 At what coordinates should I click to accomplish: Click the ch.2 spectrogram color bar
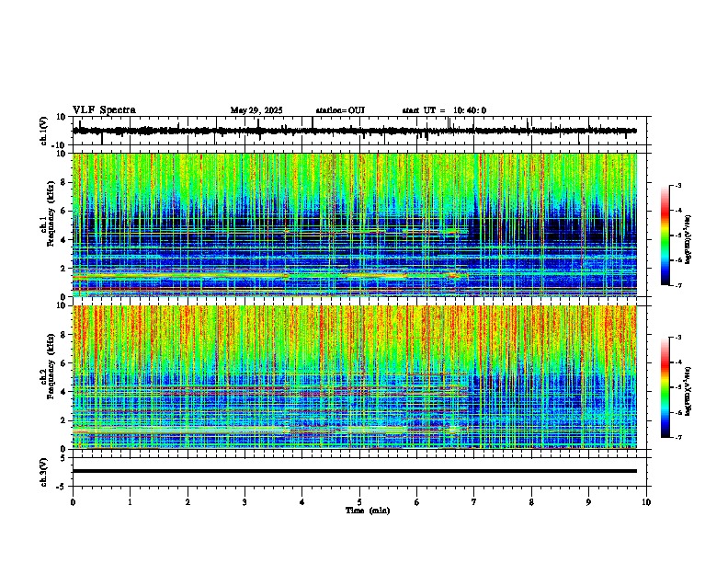point(665,387)
